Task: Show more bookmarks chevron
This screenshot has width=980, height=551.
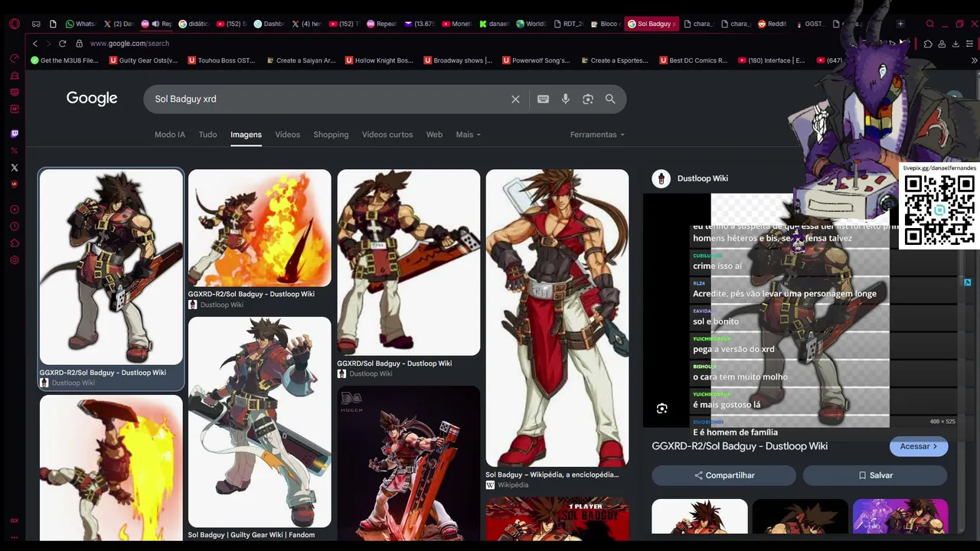Action: [x=974, y=60]
